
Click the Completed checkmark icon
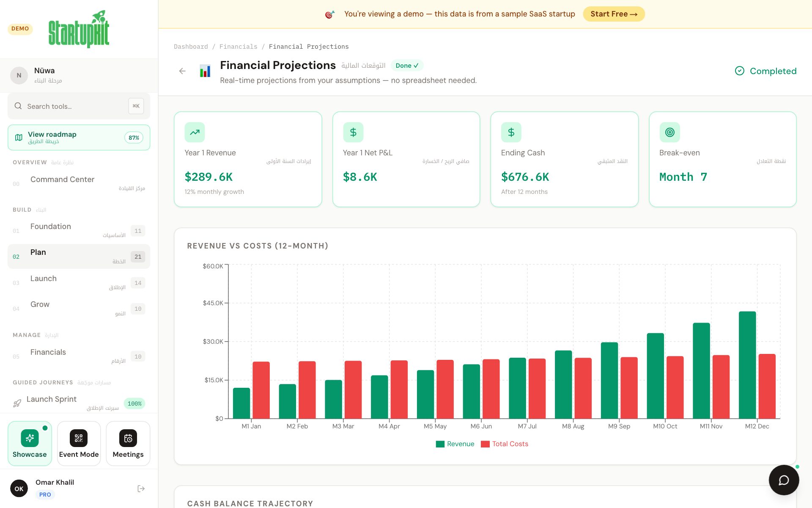pyautogui.click(x=739, y=71)
